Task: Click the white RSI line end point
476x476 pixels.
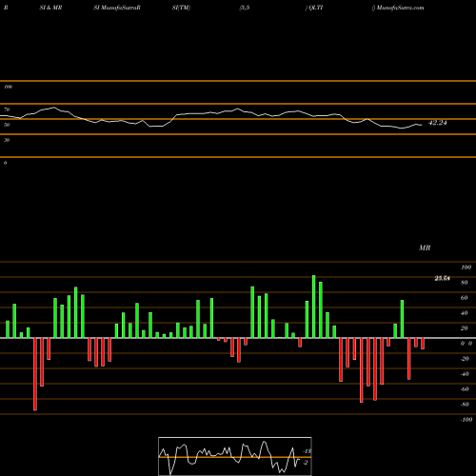Action: 422,125
